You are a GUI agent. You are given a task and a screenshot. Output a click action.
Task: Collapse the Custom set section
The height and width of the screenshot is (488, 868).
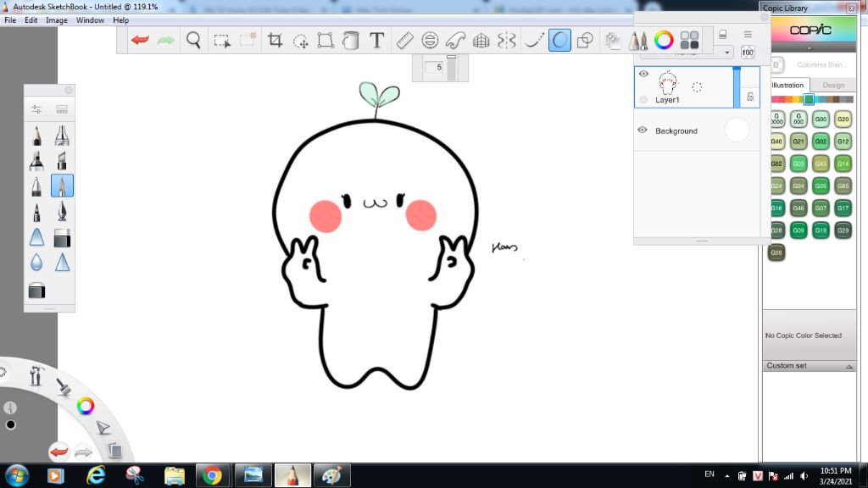point(849,366)
